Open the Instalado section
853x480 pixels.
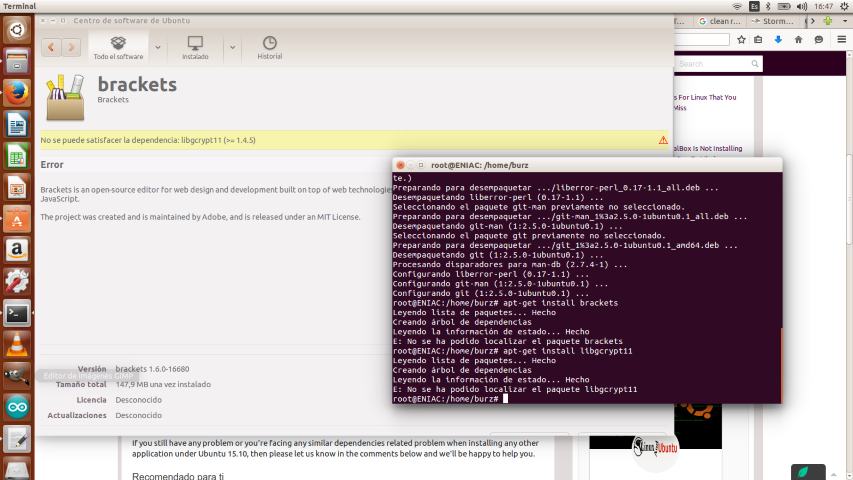click(x=195, y=47)
